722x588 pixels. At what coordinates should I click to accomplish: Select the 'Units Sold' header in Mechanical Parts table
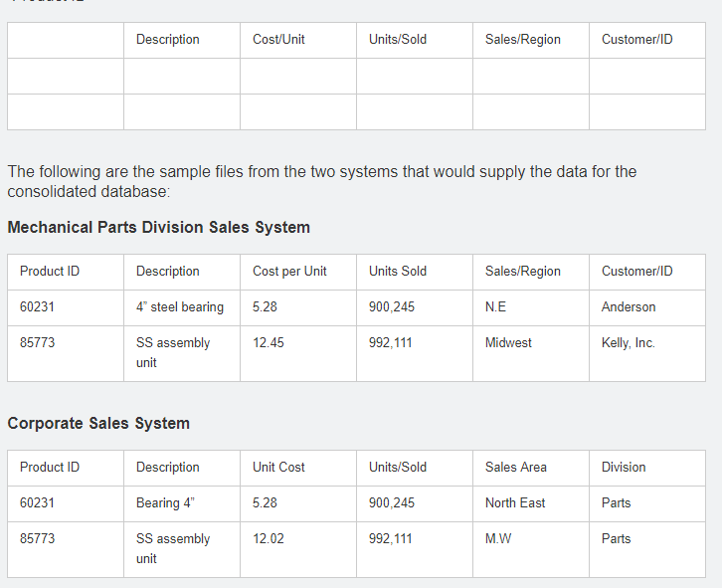pyautogui.click(x=398, y=272)
